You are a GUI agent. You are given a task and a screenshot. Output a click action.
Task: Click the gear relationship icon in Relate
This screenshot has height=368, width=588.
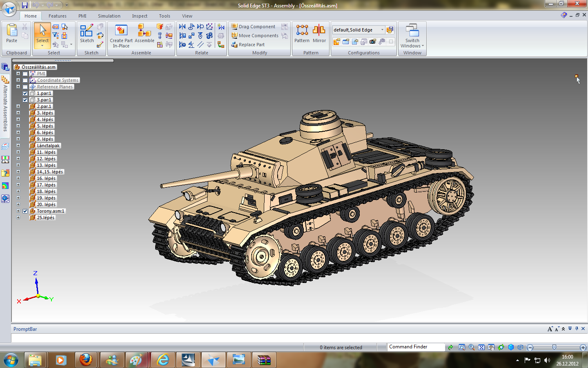pos(209,36)
